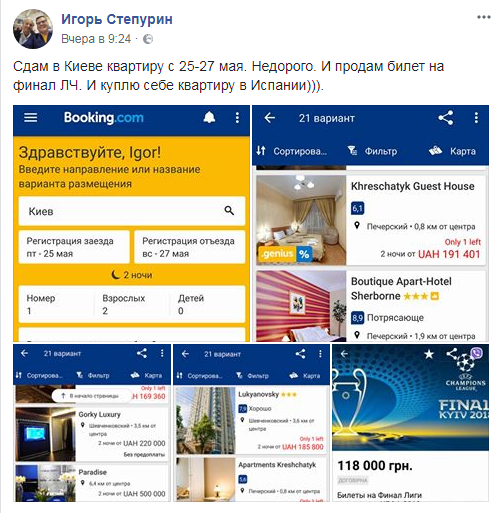Viewport: 499px width, 513px height.
Task: Select the Взрослых 2 guests field
Action: tap(132, 304)
